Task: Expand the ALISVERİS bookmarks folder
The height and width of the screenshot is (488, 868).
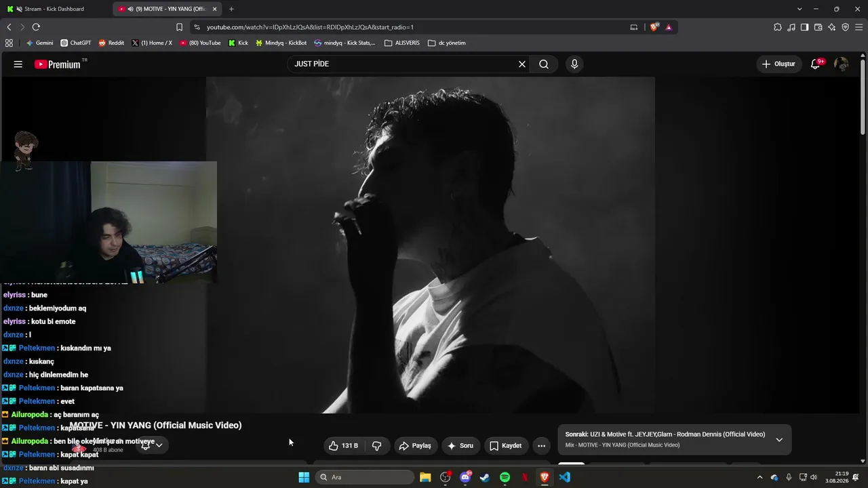Action: tap(402, 43)
